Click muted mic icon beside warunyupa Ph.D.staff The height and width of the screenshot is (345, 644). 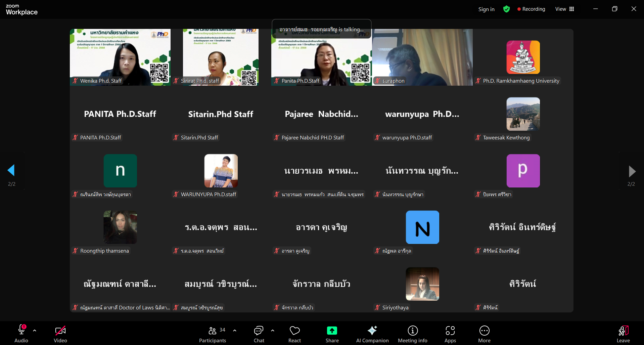377,137
